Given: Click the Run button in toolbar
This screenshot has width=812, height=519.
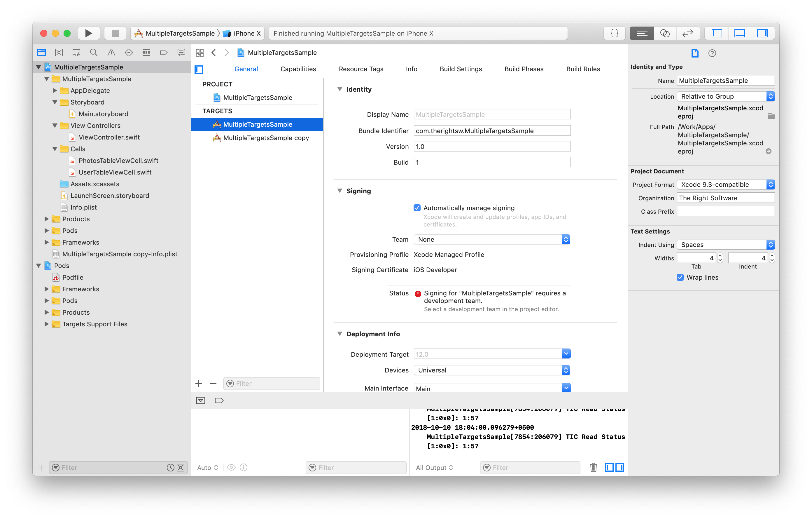Looking at the screenshot, I should (88, 33).
